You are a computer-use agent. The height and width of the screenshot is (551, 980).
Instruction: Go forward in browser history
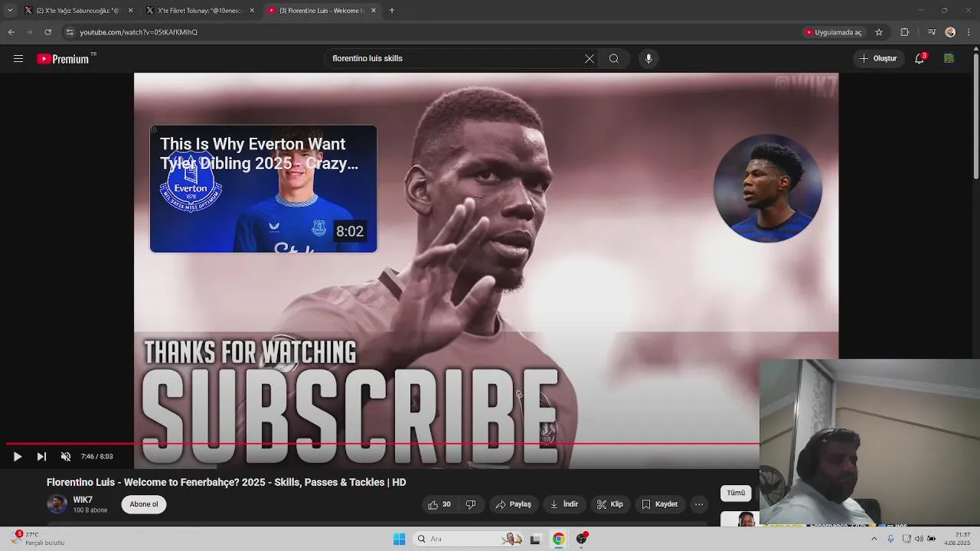coord(29,32)
